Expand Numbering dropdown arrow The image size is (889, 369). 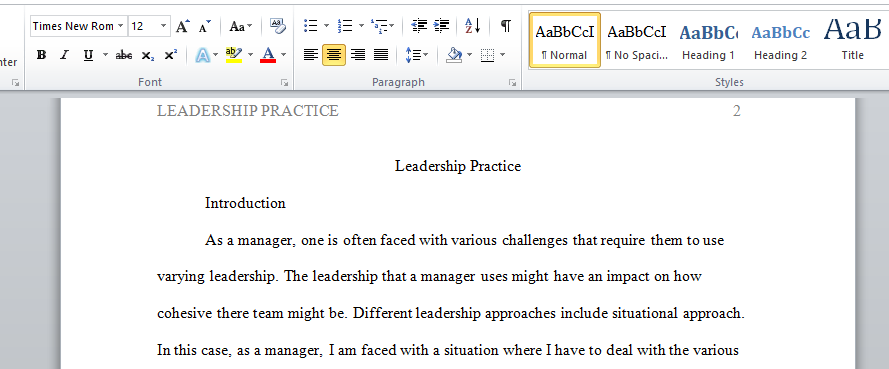point(361,26)
